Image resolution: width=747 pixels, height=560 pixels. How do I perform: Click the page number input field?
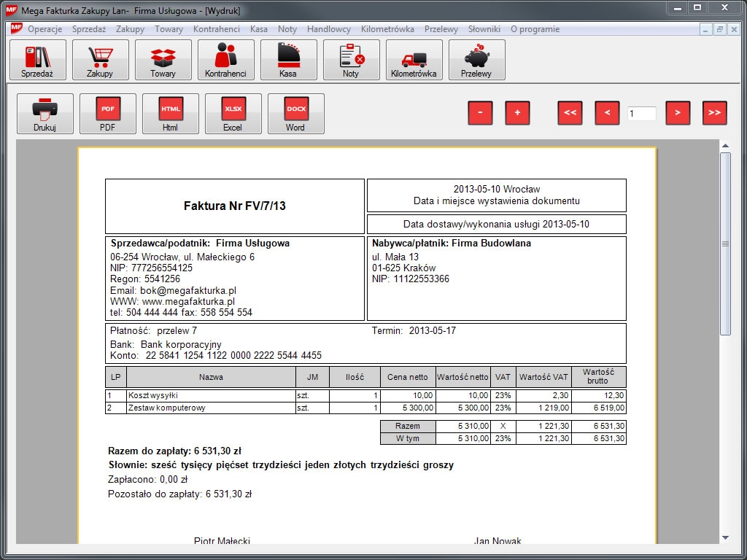[641, 114]
